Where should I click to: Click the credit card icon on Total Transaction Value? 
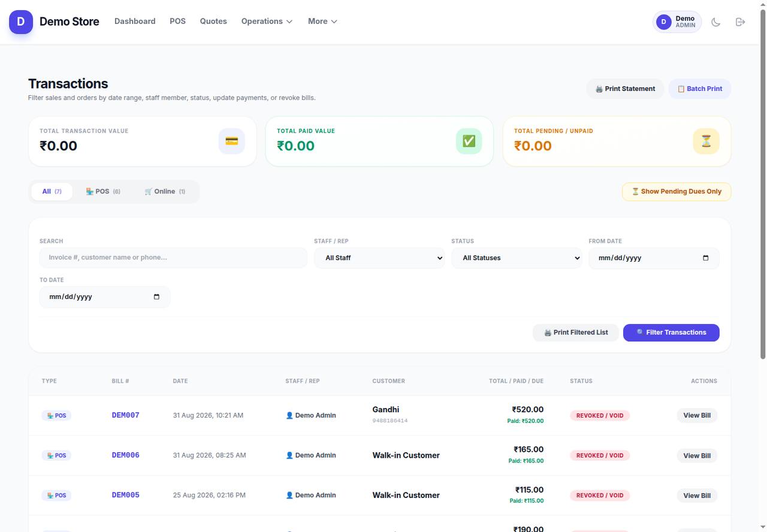(x=232, y=141)
